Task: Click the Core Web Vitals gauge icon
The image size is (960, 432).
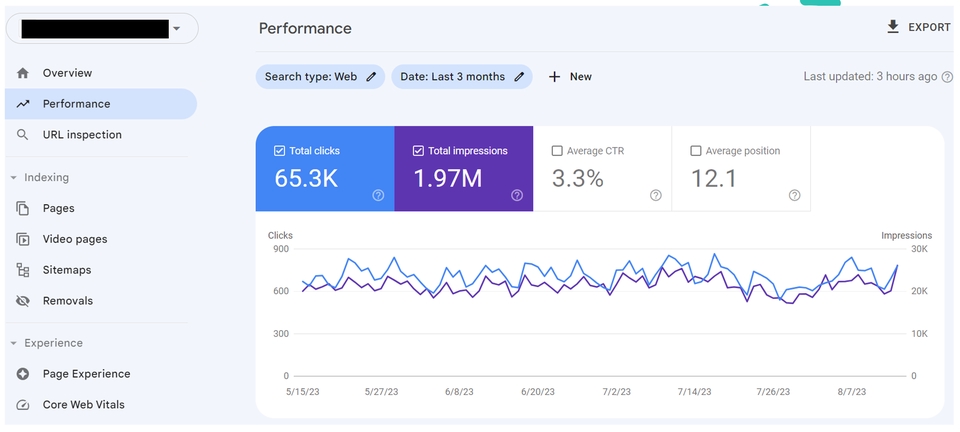Action: coord(23,405)
